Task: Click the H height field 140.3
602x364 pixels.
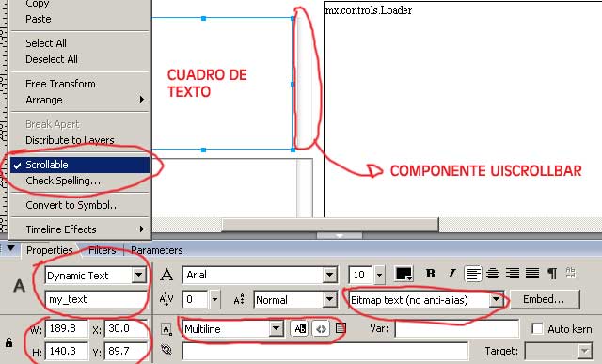Action: click(x=67, y=351)
